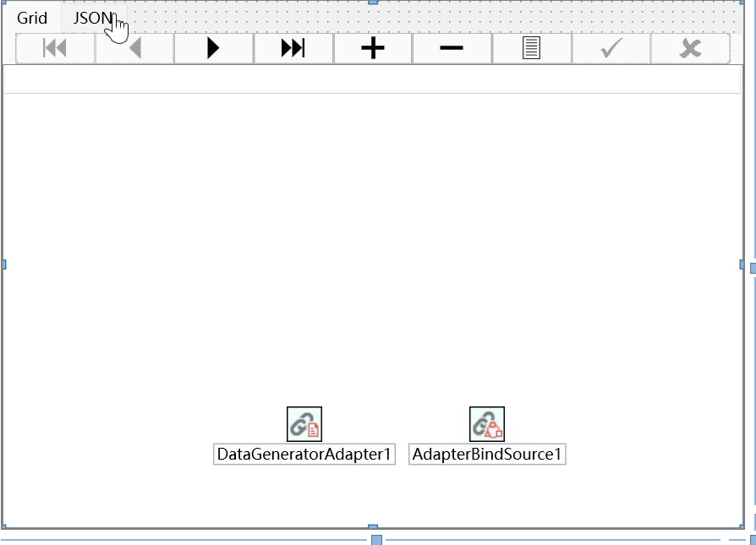The width and height of the screenshot is (756, 545).
Task: Click the DataGeneratorAdapter1 name label
Action: click(x=304, y=455)
